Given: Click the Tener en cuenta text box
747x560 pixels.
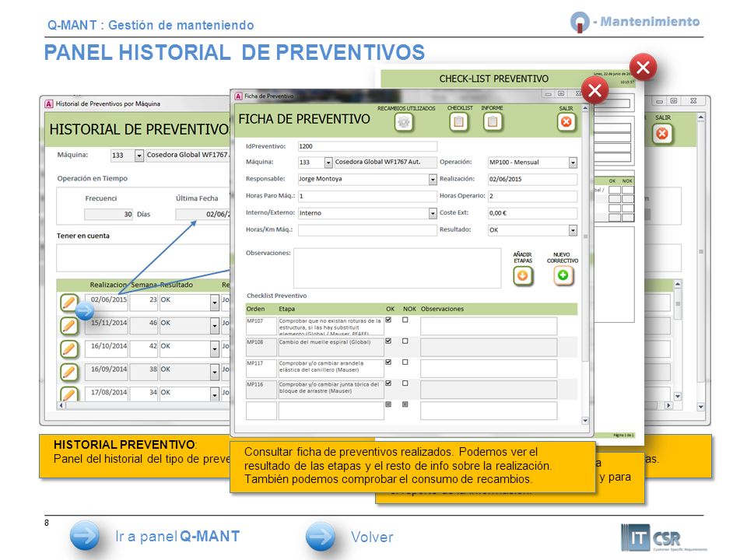Looking at the screenshot, I should point(143,258).
